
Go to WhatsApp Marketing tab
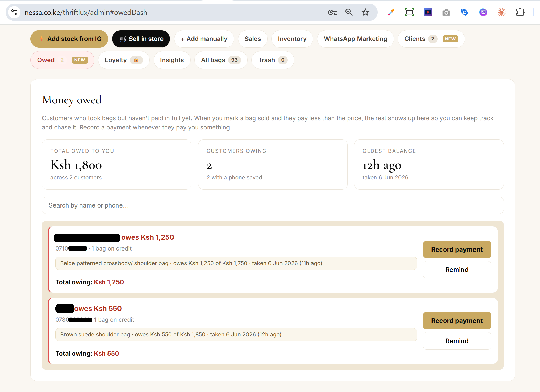[x=355, y=39]
